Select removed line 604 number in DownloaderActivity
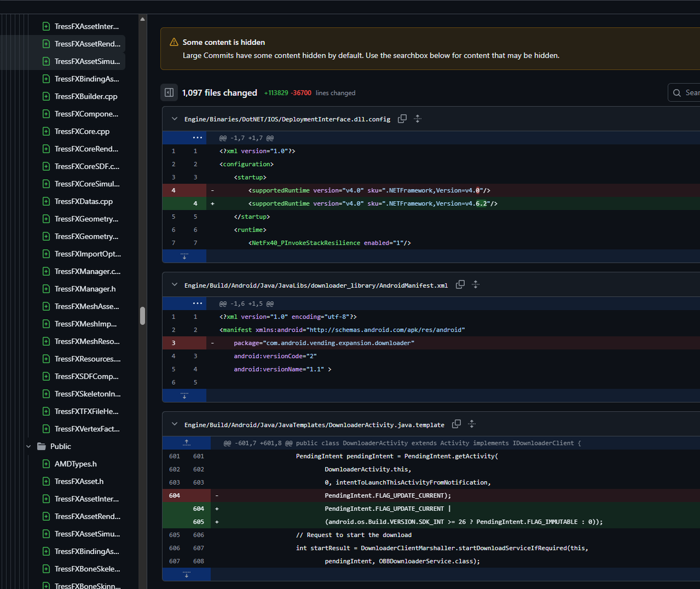This screenshot has width=700, height=589. (x=174, y=495)
